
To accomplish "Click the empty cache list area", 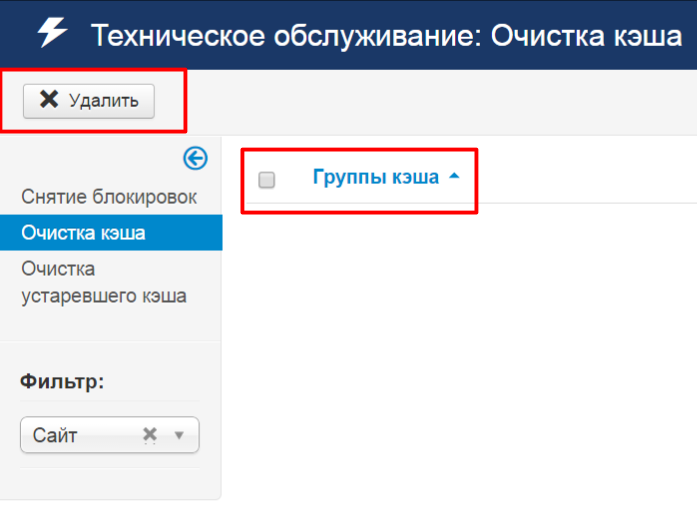I will [460, 350].
